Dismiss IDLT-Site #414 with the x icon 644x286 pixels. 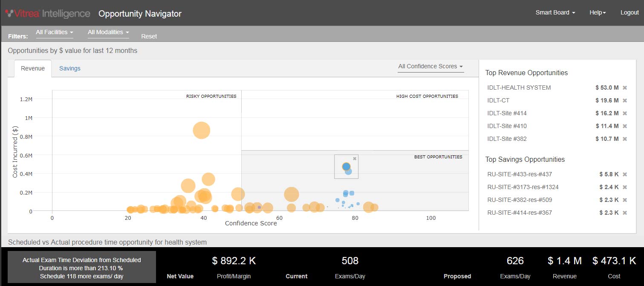pos(625,114)
